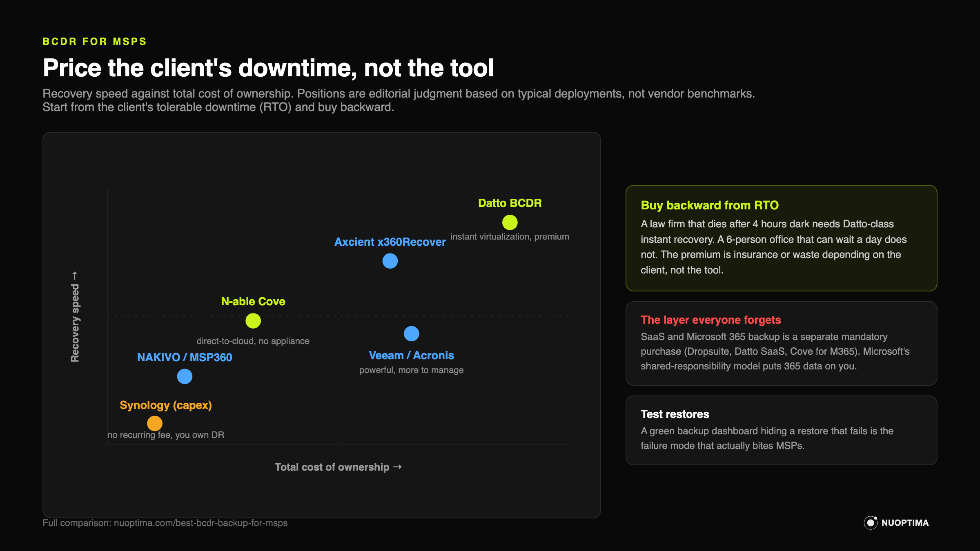
Task: Click the "Axcient x360Recover" label
Action: click(390, 242)
